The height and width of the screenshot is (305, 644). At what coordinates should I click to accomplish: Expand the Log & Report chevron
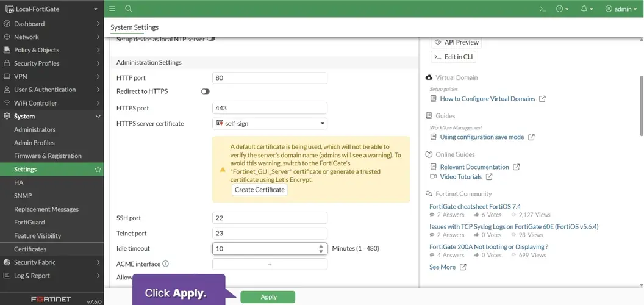tap(98, 275)
